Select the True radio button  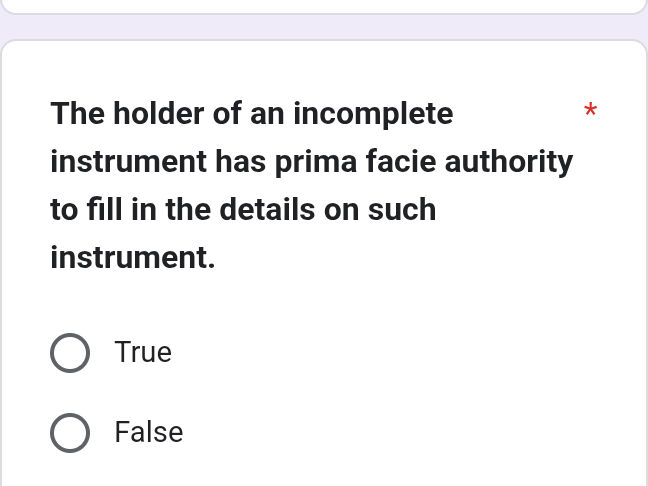[x=70, y=353]
